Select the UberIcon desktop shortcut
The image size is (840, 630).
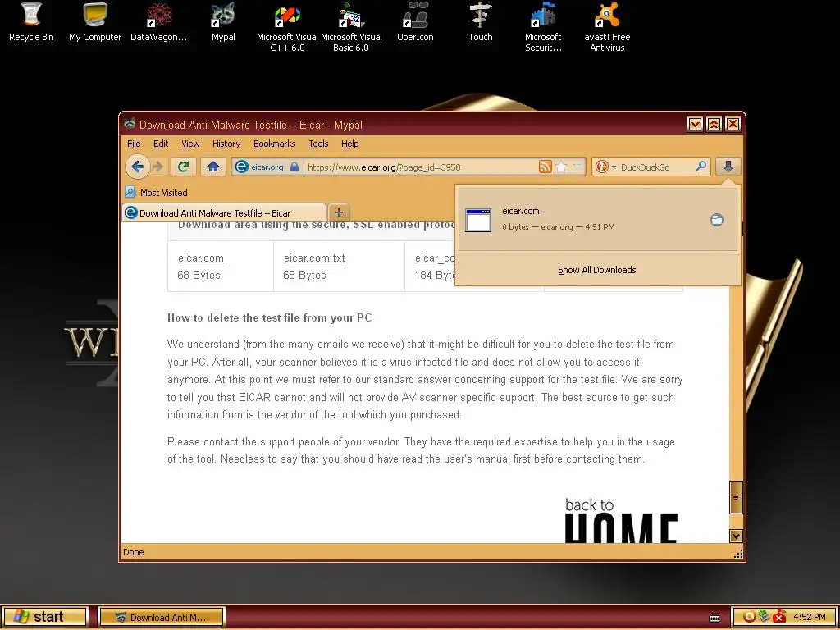[x=415, y=22]
